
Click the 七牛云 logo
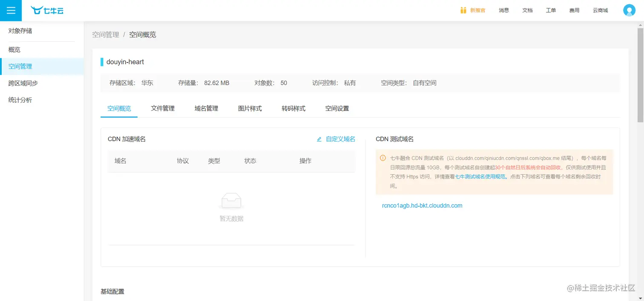tap(47, 10)
